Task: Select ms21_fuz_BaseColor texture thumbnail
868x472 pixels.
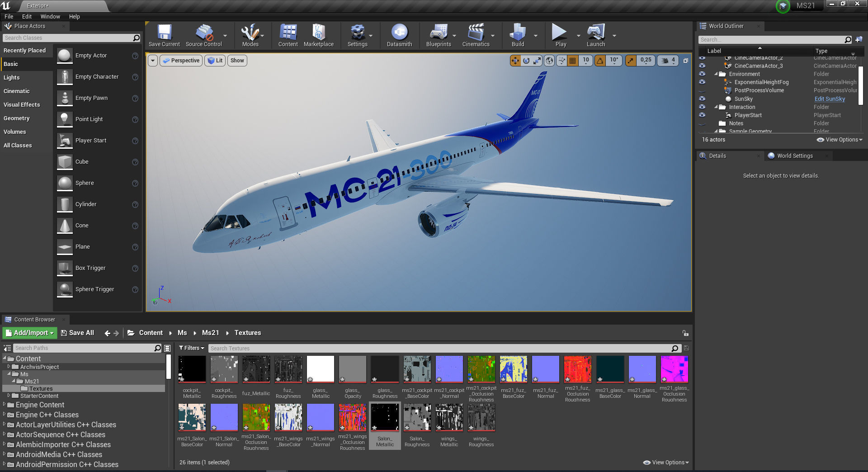Action: click(x=514, y=369)
